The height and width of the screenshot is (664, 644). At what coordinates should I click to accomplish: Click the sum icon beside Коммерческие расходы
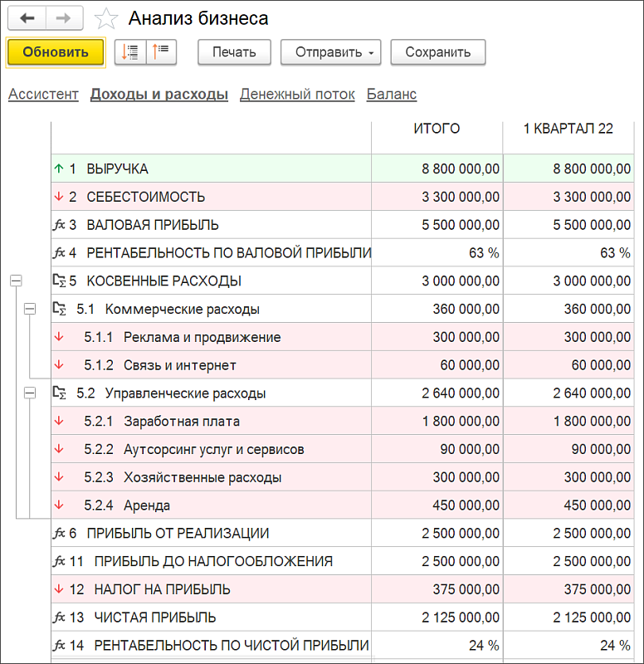point(59,309)
